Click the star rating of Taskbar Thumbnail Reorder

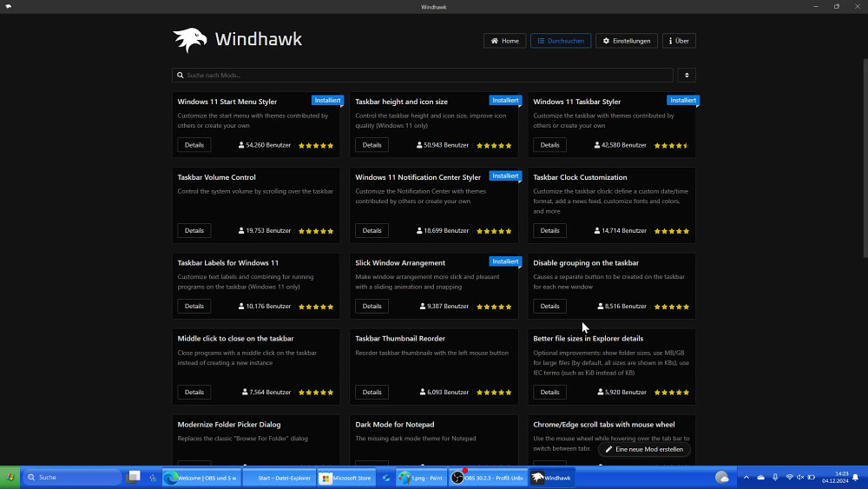click(494, 393)
